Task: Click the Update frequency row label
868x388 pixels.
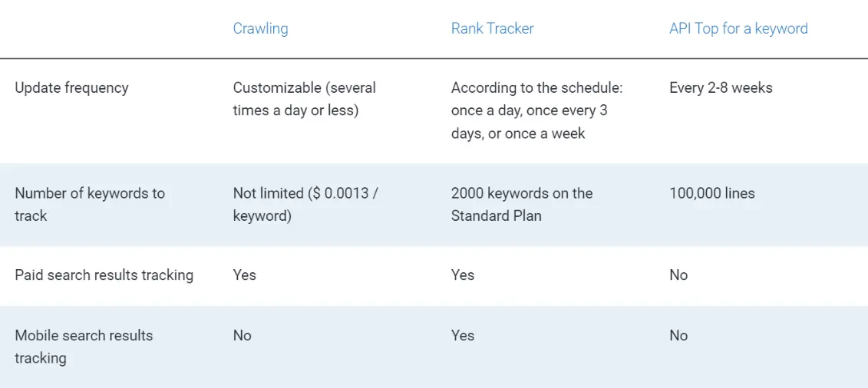Action: [x=71, y=88]
